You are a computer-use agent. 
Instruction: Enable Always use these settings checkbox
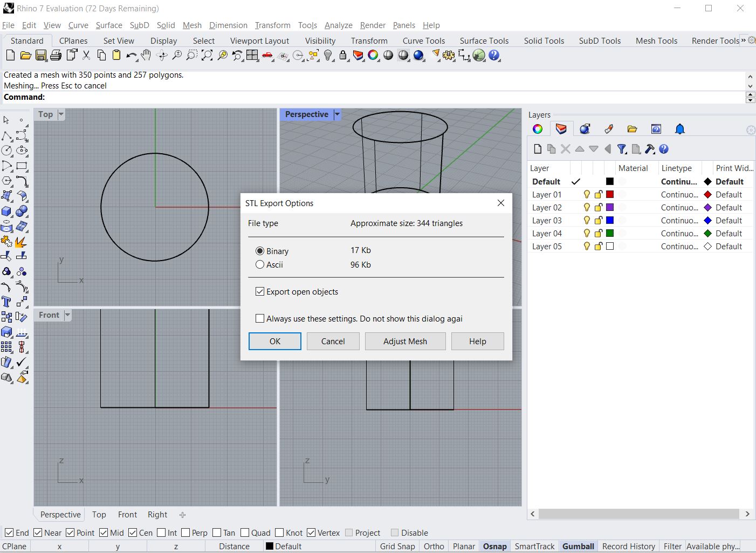pos(260,319)
